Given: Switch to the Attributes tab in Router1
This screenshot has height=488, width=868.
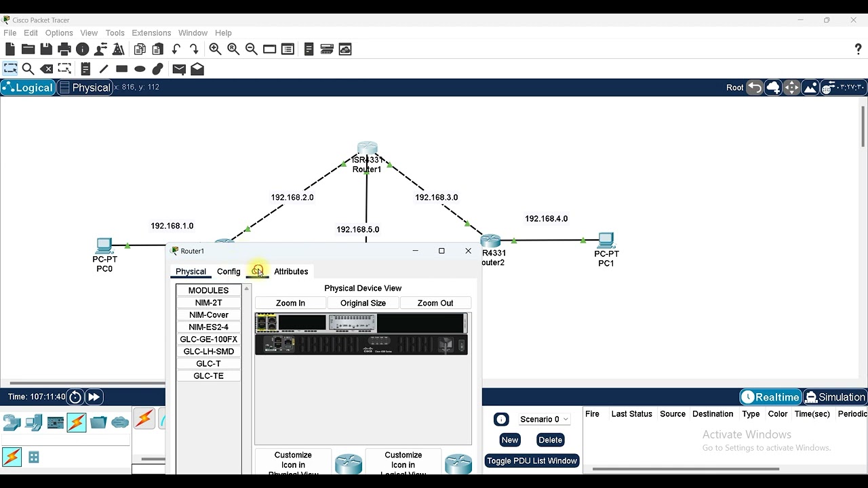Looking at the screenshot, I should click(x=291, y=271).
